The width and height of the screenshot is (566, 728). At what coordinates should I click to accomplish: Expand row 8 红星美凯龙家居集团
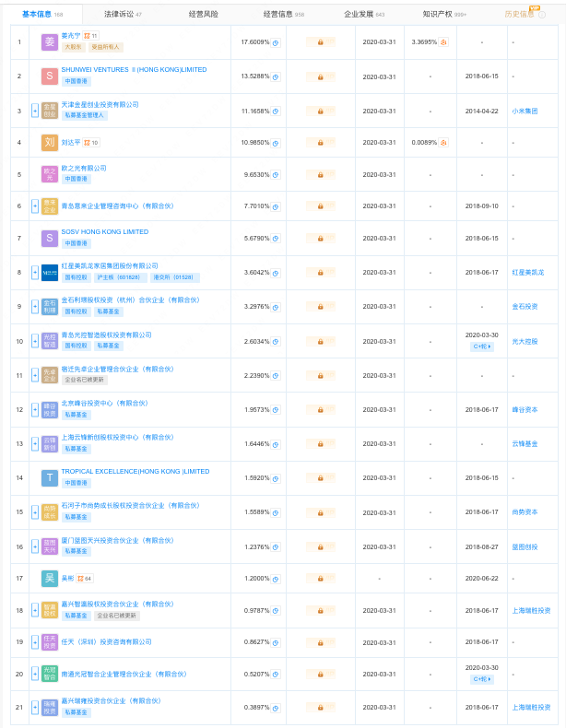pyautogui.click(x=35, y=273)
